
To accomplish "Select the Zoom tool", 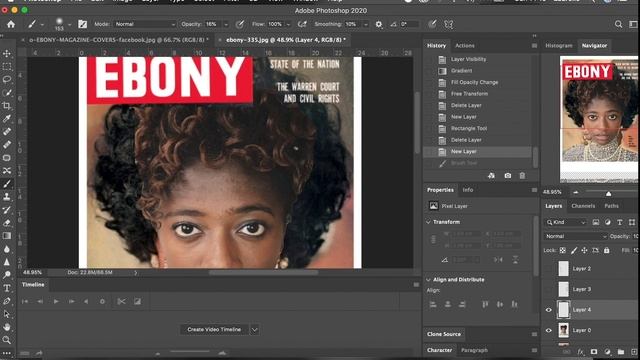I will pyautogui.click(x=7, y=340).
